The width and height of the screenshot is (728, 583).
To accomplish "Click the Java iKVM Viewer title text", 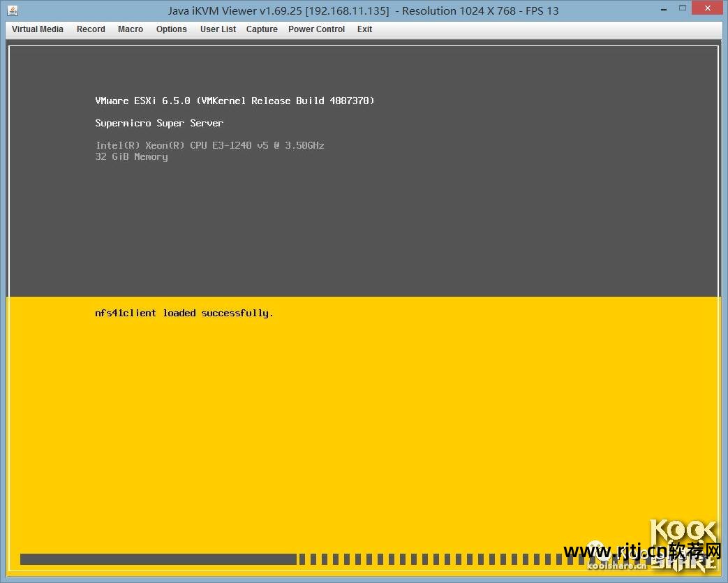I will [363, 10].
